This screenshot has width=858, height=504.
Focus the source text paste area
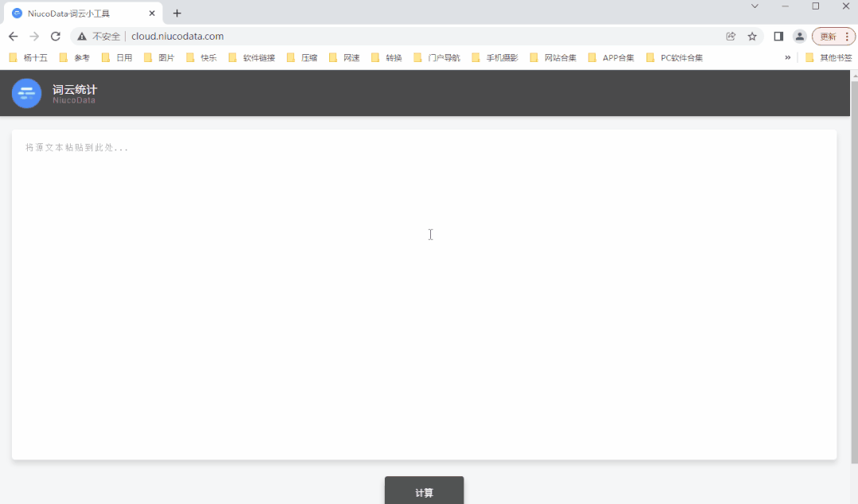click(424, 294)
